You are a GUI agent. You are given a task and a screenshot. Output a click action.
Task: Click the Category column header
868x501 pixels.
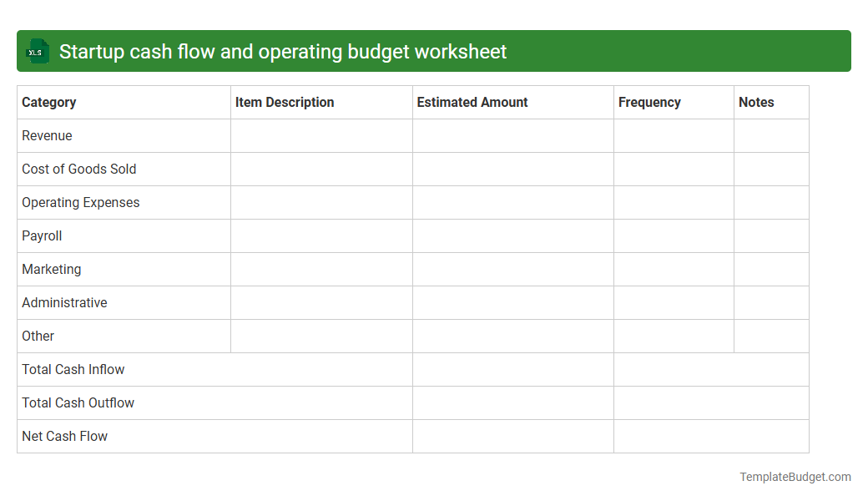(49, 102)
